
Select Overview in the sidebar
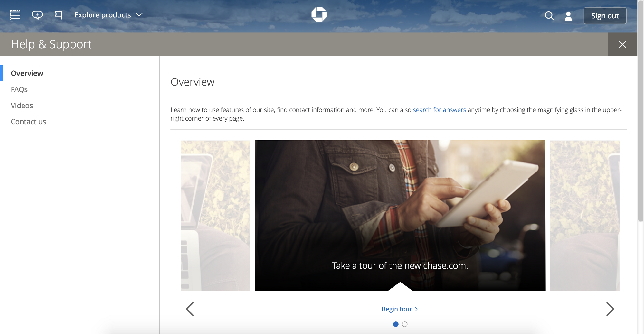[27, 73]
